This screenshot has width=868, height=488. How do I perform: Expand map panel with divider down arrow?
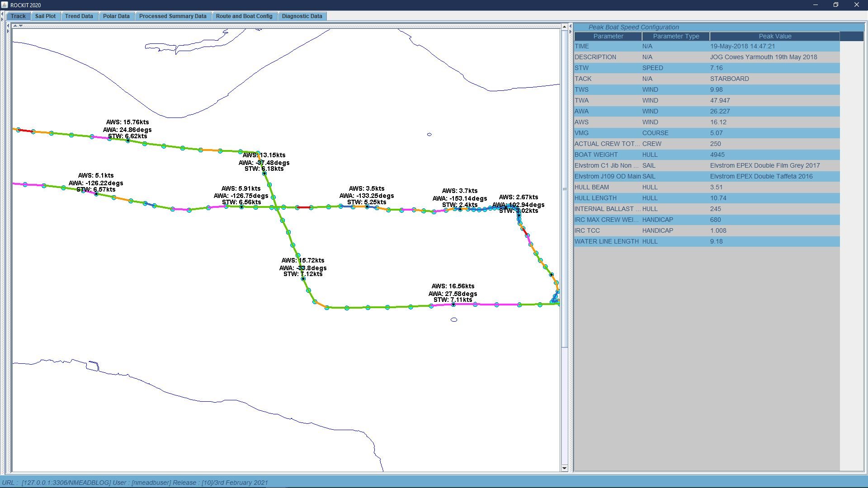tap(20, 26)
